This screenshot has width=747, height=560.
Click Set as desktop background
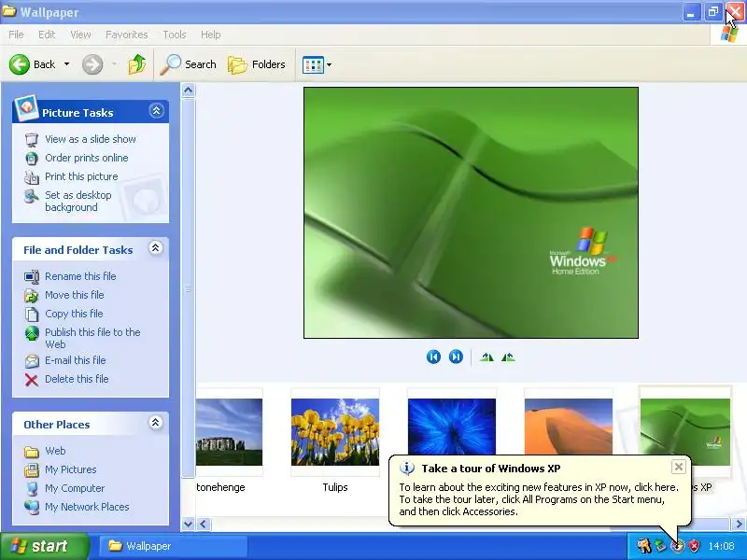(78, 201)
